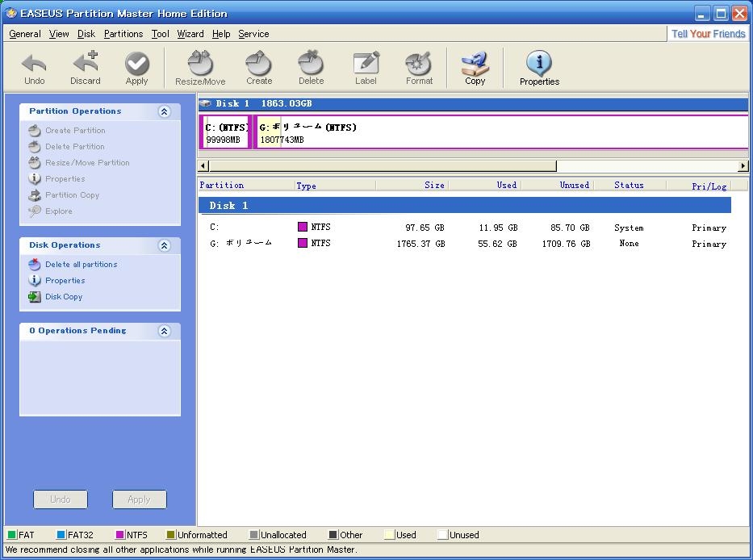
Task: Click the bottom Undo button
Action: pyautogui.click(x=61, y=499)
